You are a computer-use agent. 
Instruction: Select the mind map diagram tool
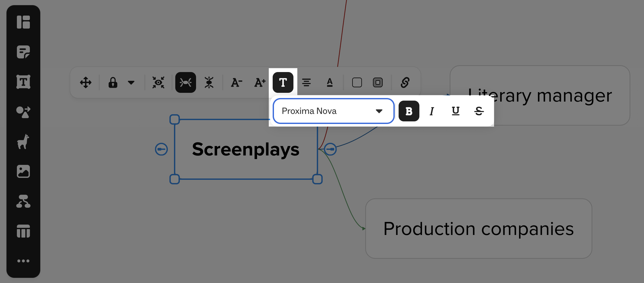tap(23, 201)
